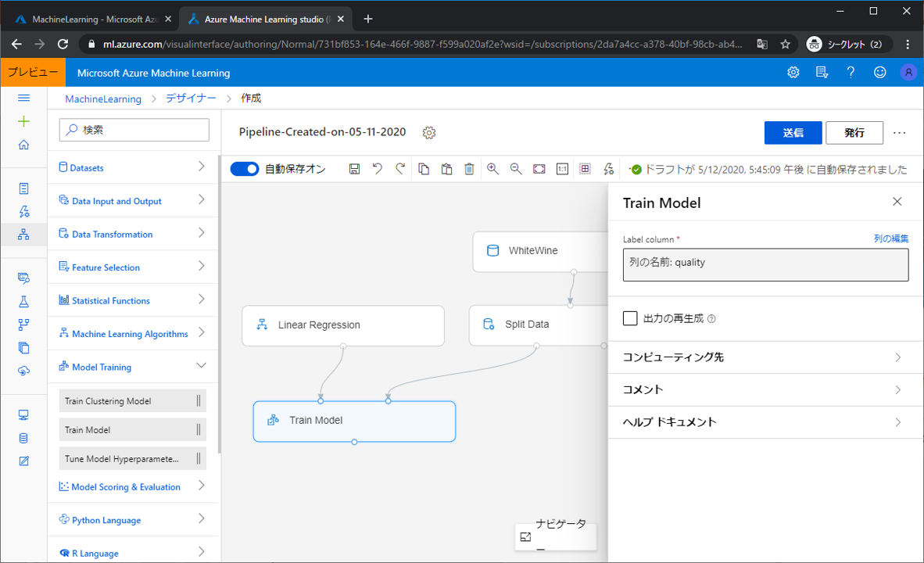Screen dimensions: 924x563
Task: Click the 検索 module search field
Action: 134,130
